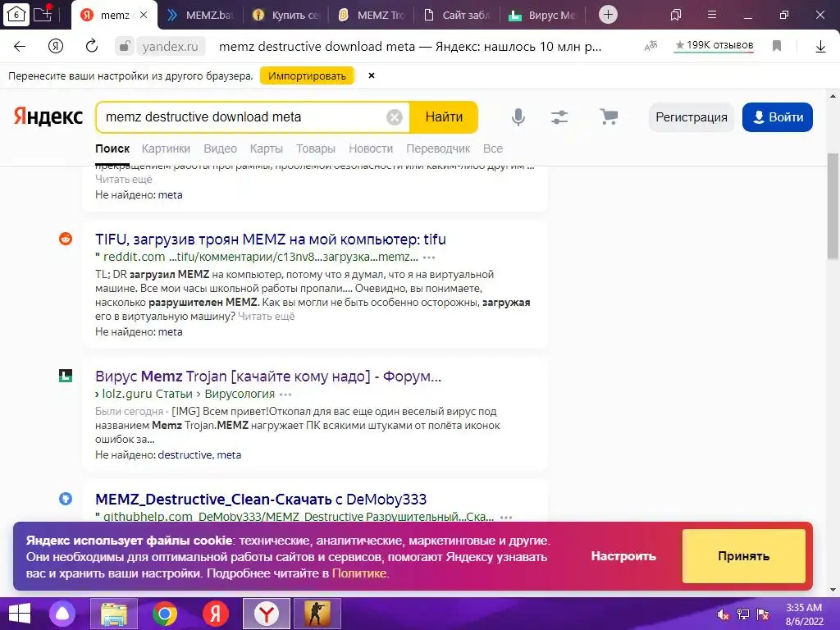
Task: Select Видео search category
Action: click(x=220, y=148)
